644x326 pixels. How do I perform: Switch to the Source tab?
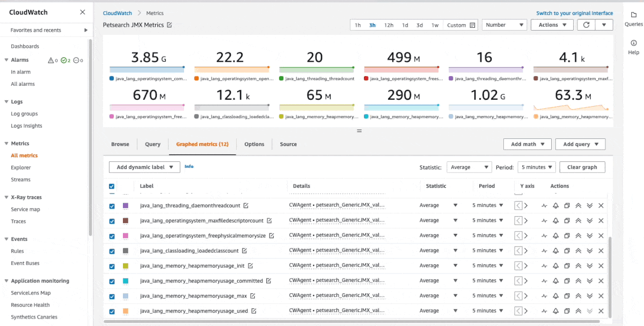click(x=288, y=144)
